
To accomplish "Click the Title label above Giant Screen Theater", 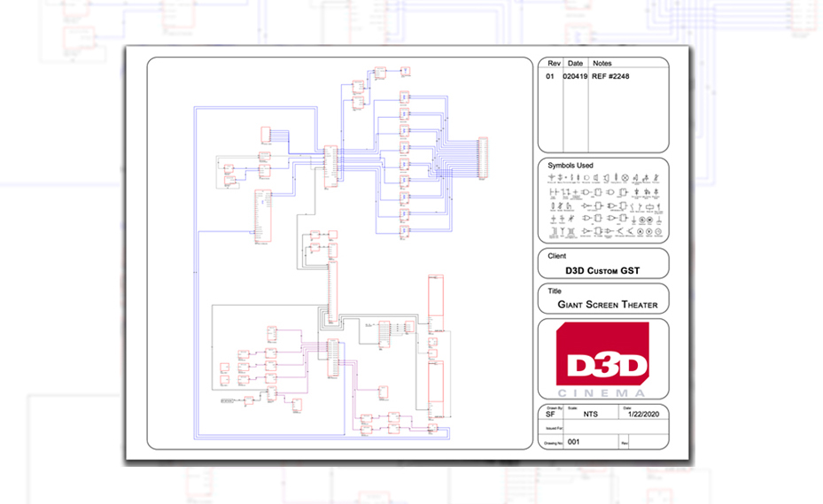I will [555, 291].
